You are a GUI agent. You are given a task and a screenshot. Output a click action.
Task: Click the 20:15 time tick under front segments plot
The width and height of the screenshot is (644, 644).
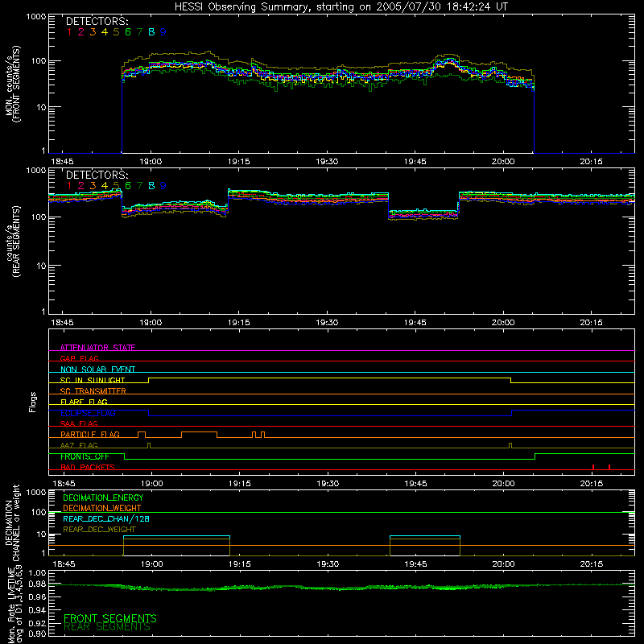point(591,162)
